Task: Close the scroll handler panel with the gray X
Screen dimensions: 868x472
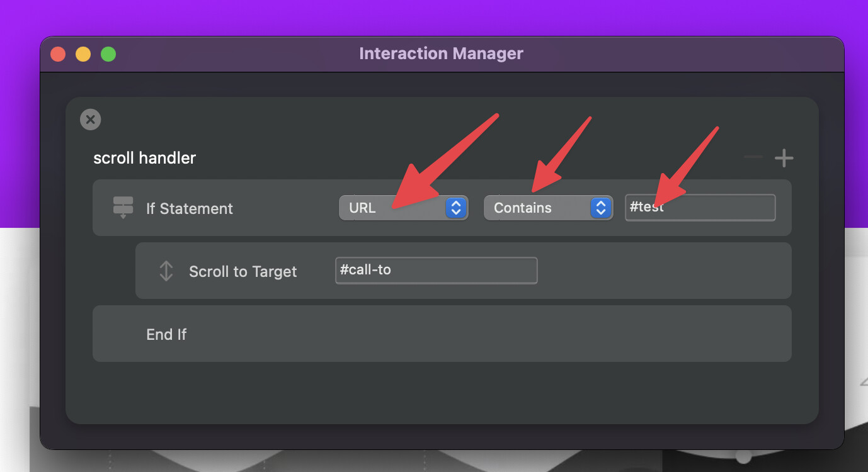Action: coord(91,120)
